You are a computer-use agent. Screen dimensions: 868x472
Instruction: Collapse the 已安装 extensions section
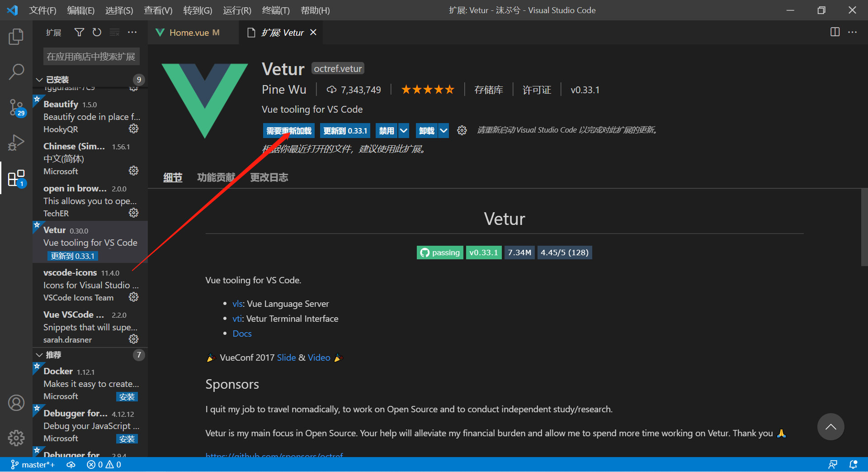[x=40, y=79]
